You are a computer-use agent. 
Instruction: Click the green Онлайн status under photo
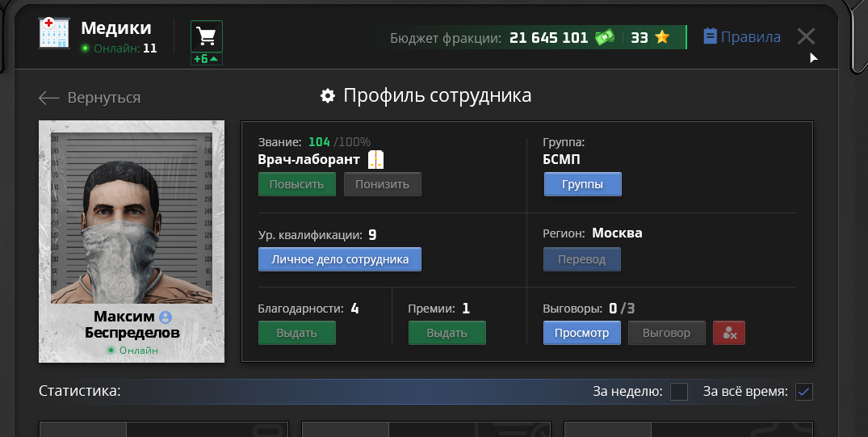(x=132, y=351)
